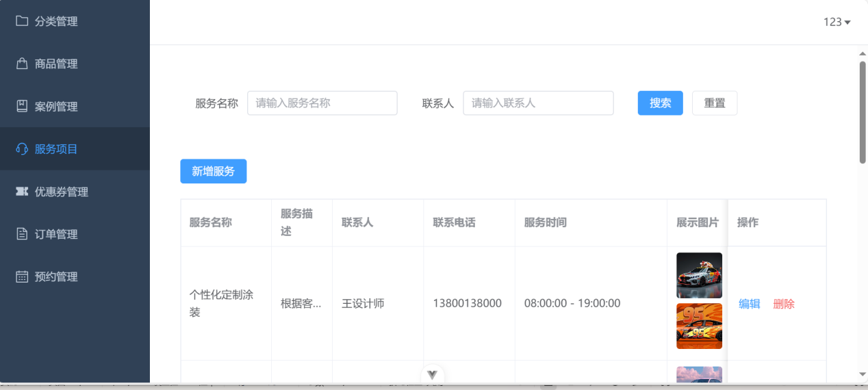Click the calendar icon beside 预约管理
The image size is (868, 390).
(22, 276)
